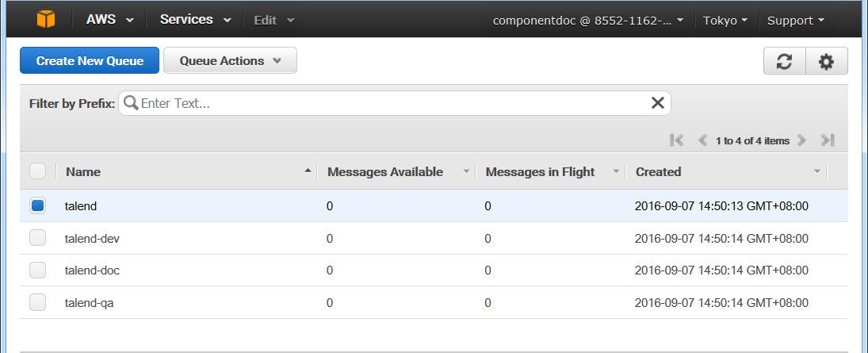Toggle the select-all header checkbox
This screenshot has height=353, width=868.
37,171
